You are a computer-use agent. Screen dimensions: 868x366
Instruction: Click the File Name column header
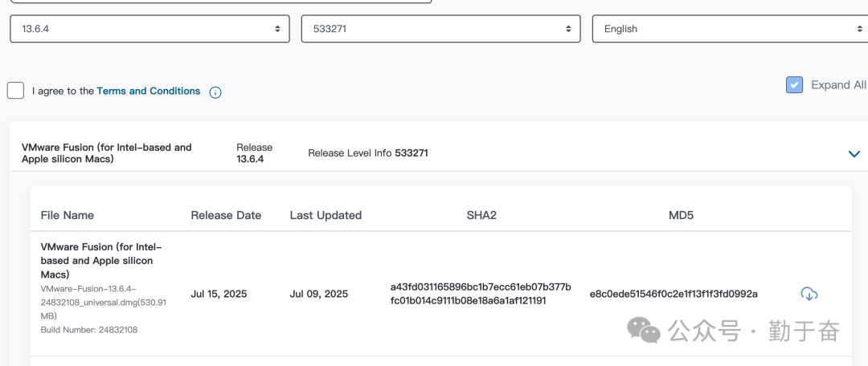[68, 215]
